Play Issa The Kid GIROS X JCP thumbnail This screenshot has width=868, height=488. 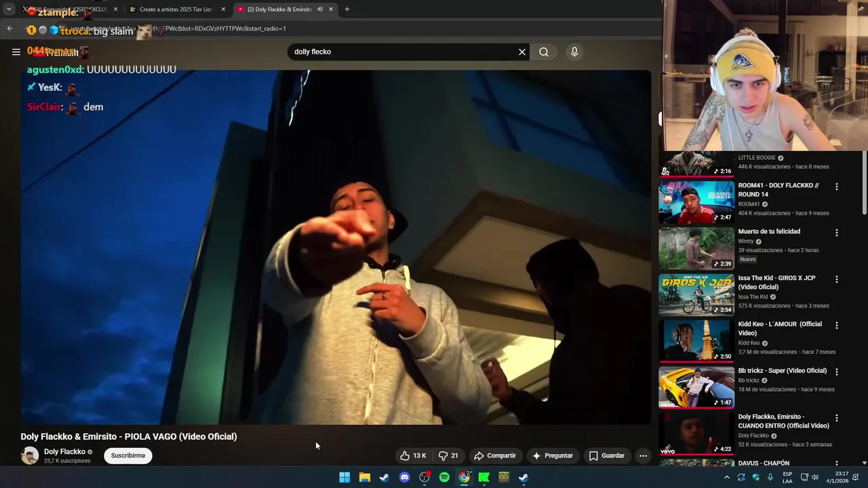pos(696,295)
